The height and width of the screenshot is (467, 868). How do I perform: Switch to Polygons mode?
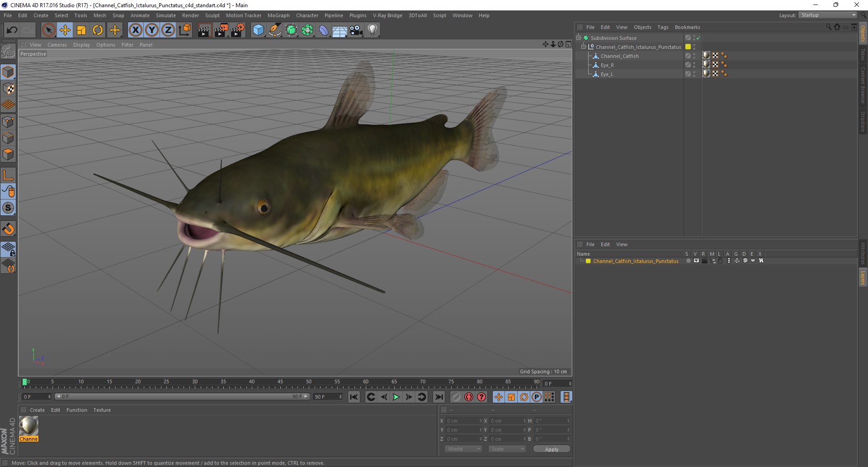pyautogui.click(x=8, y=154)
